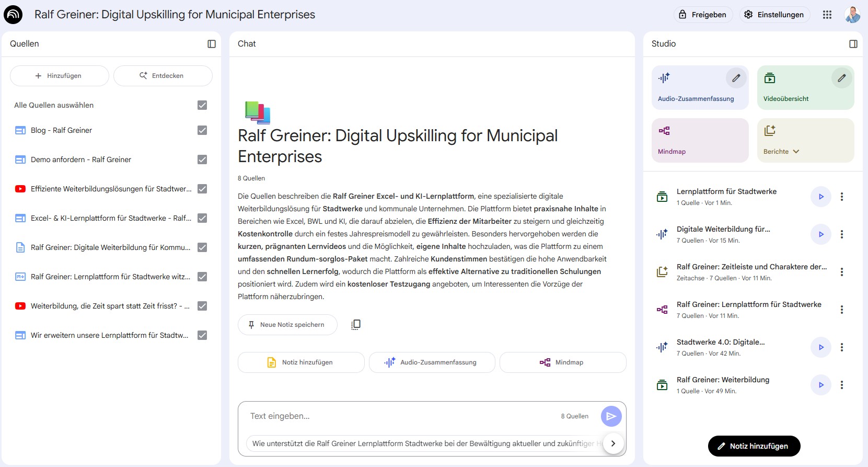Click Freigeben to share notebook
868x467 pixels.
[703, 15]
